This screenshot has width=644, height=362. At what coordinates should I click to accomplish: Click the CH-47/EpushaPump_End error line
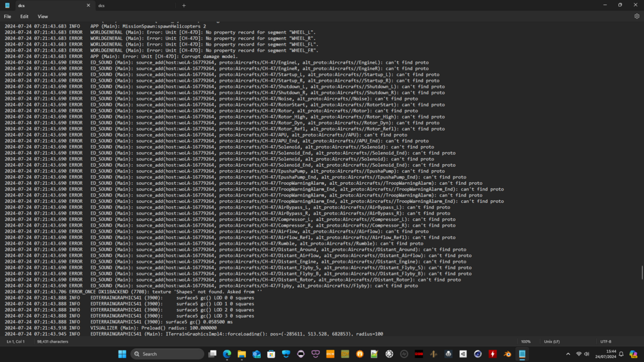pyautogui.click(x=235, y=176)
